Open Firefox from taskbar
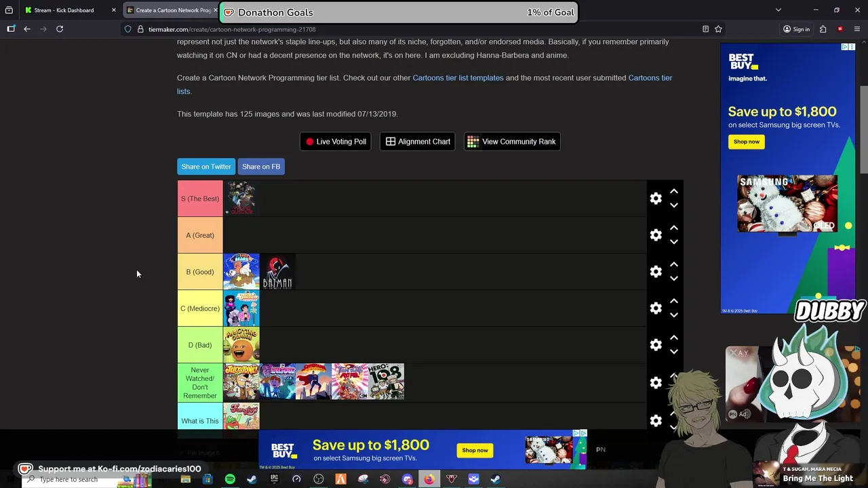 pos(429,479)
